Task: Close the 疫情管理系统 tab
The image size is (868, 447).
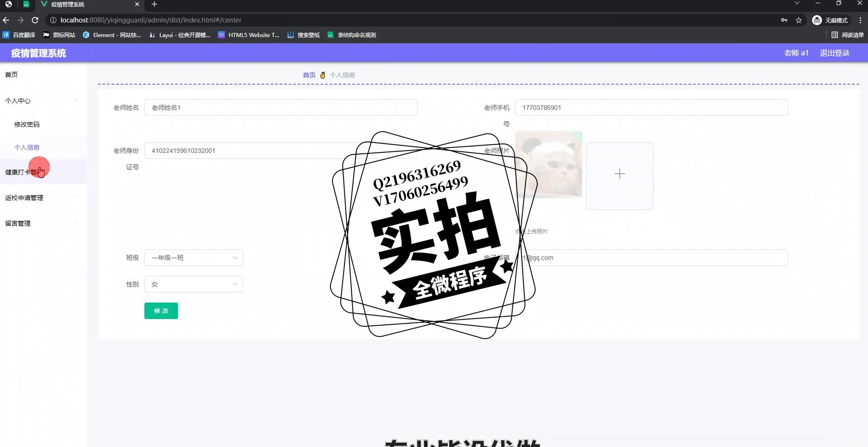Action: pyautogui.click(x=137, y=4)
